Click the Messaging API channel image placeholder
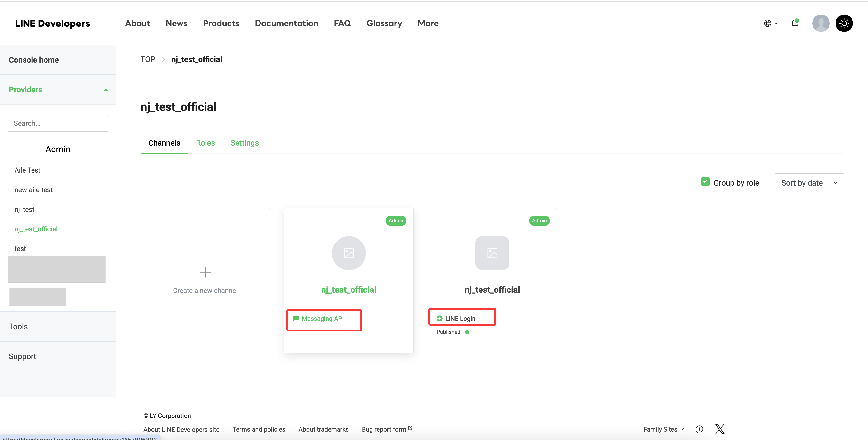The height and width of the screenshot is (440, 868). coord(348,253)
